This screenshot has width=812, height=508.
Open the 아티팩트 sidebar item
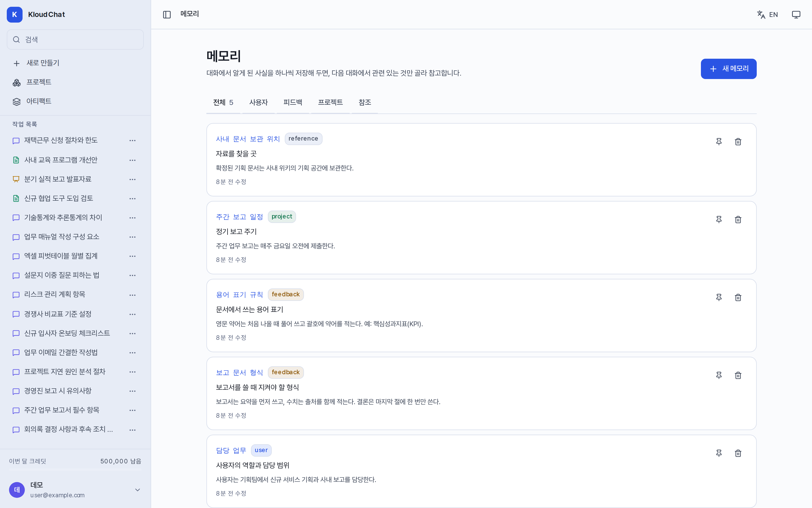coord(75,102)
